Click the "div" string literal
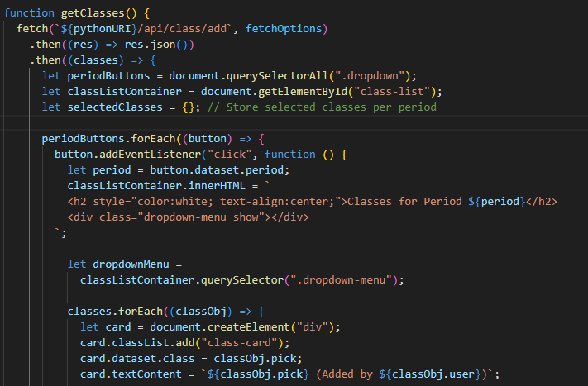Image resolution: width=588 pixels, height=386 pixels. click(312, 327)
